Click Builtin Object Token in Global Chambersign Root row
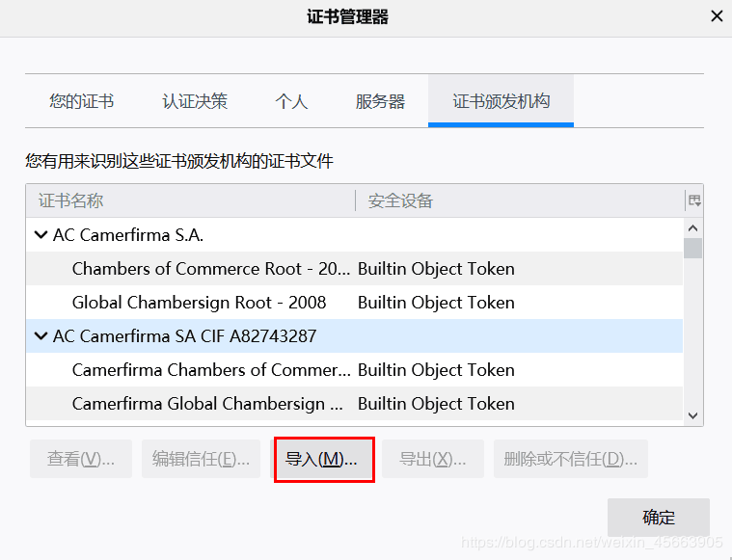 pos(436,303)
